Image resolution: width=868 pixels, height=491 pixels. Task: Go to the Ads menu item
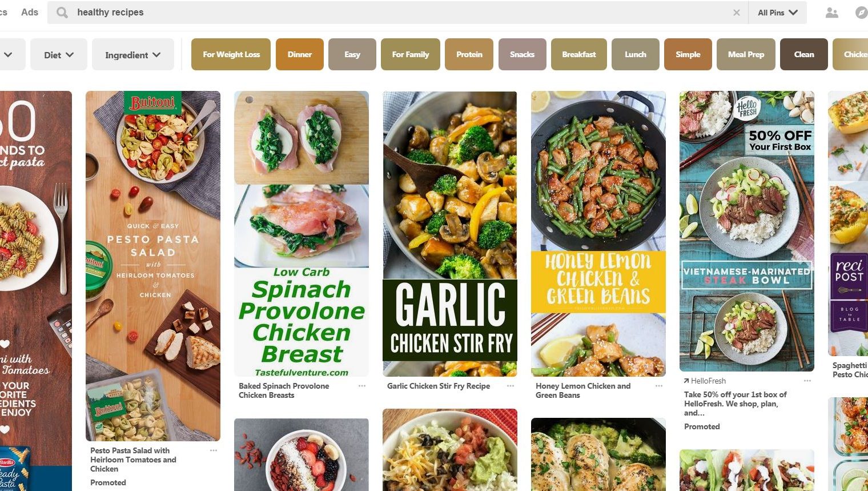pos(30,12)
